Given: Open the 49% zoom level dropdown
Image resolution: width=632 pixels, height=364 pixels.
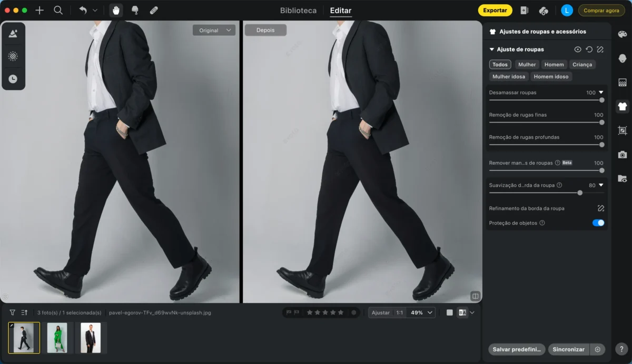Looking at the screenshot, I should click(x=421, y=312).
